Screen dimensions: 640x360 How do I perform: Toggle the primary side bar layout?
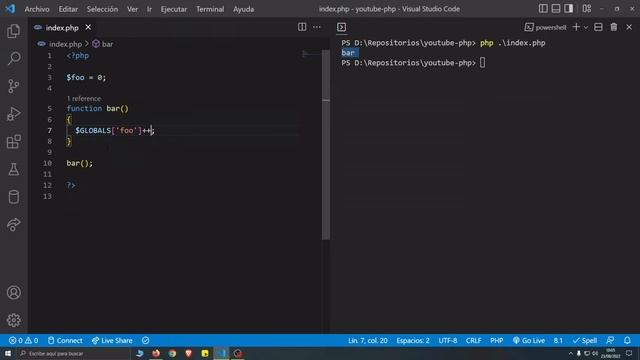(x=543, y=9)
